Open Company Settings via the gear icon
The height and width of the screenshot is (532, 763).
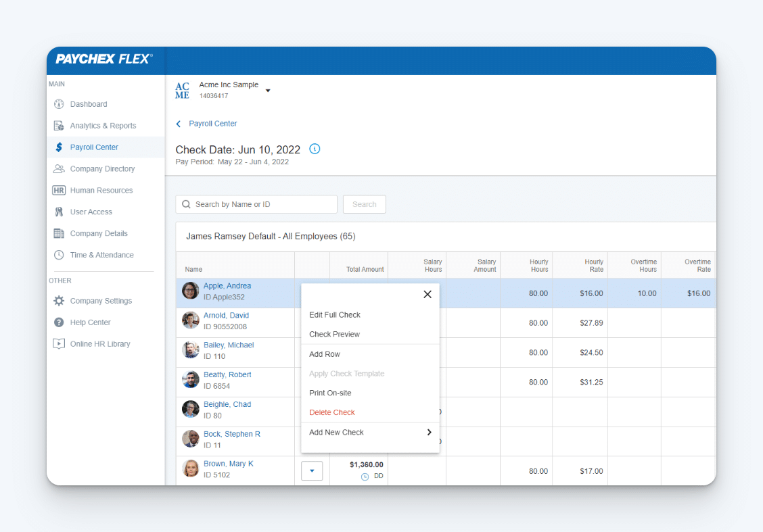pyautogui.click(x=60, y=301)
